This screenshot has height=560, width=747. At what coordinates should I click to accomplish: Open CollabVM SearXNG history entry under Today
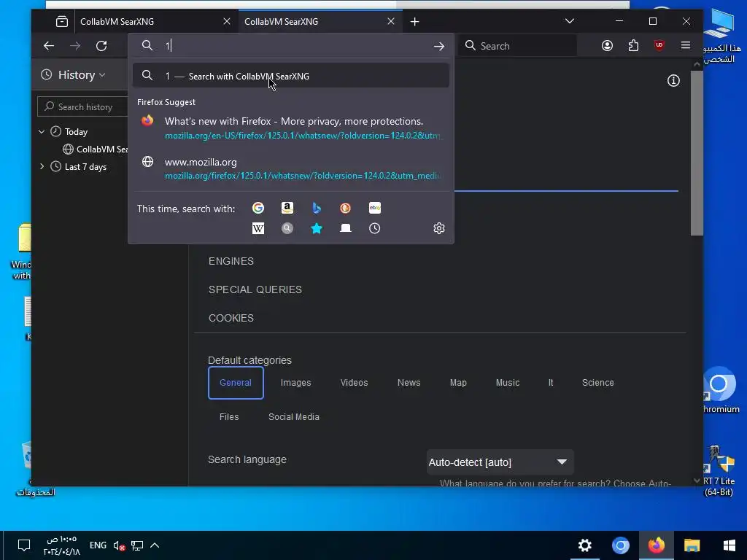[x=96, y=149]
